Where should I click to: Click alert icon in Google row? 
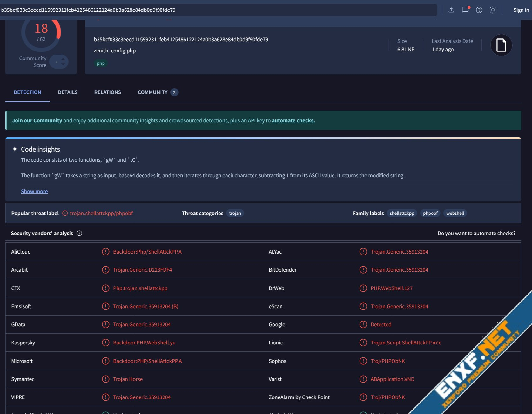[x=363, y=324]
